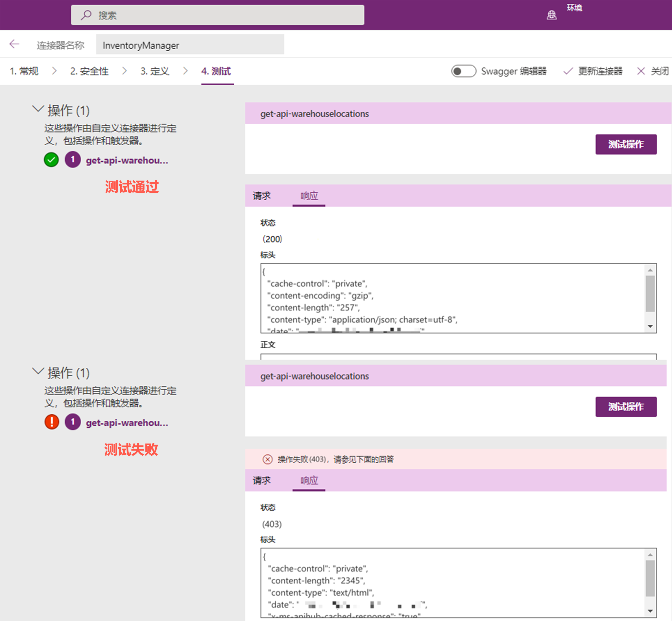The image size is (672, 621).
Task: Open the failed get-api-warehou... operation
Action: coord(127,423)
